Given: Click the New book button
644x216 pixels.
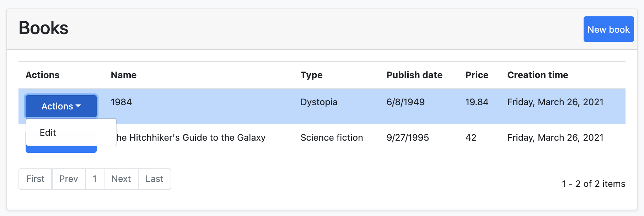Looking at the screenshot, I should click(x=608, y=29).
